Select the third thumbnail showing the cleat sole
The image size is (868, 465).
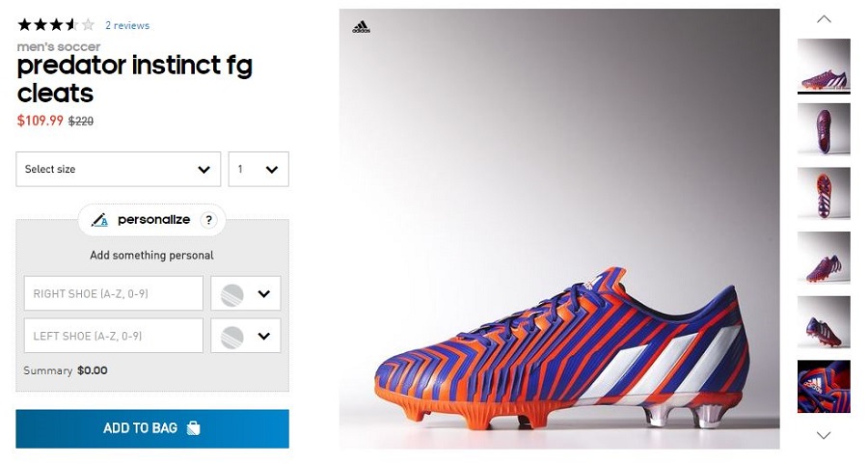pos(824,193)
